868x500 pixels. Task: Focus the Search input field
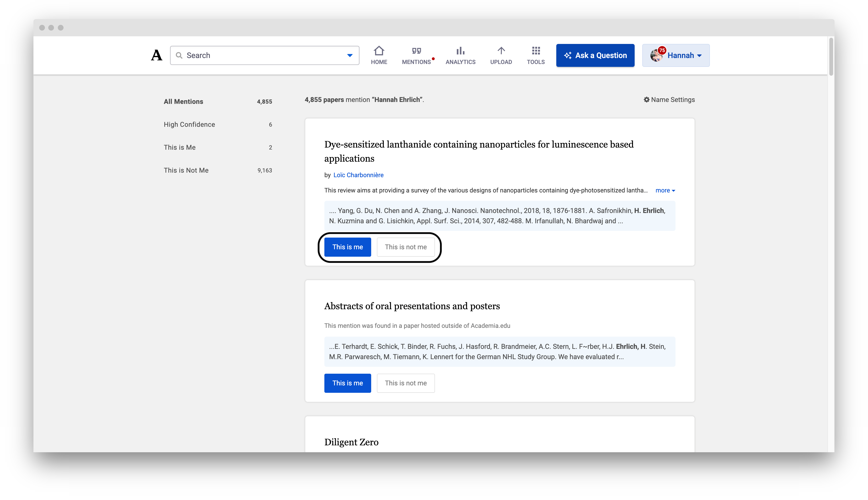264,55
